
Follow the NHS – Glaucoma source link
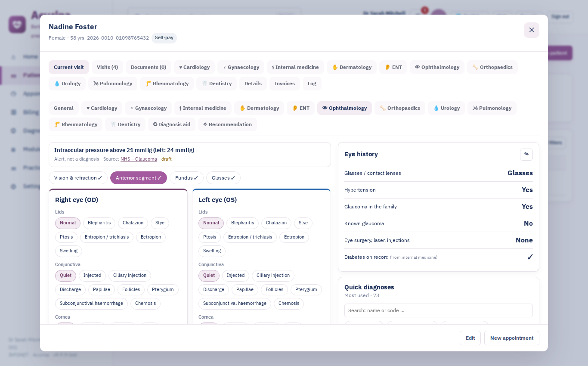[139, 159]
